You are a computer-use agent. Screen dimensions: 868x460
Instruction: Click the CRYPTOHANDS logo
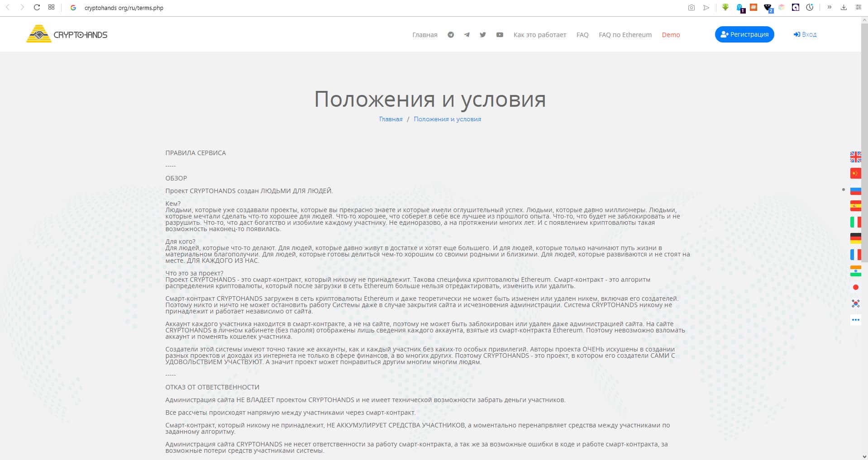(67, 34)
